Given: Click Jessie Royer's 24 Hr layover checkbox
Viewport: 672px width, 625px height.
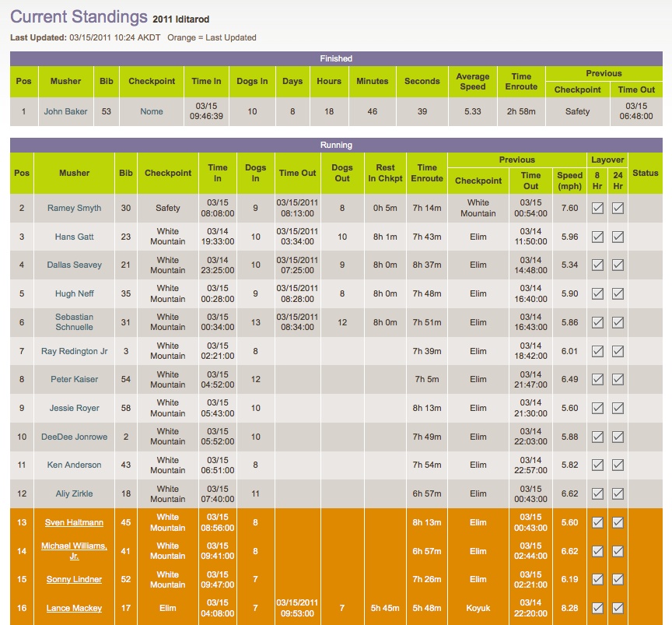Looking at the screenshot, I should (x=618, y=408).
